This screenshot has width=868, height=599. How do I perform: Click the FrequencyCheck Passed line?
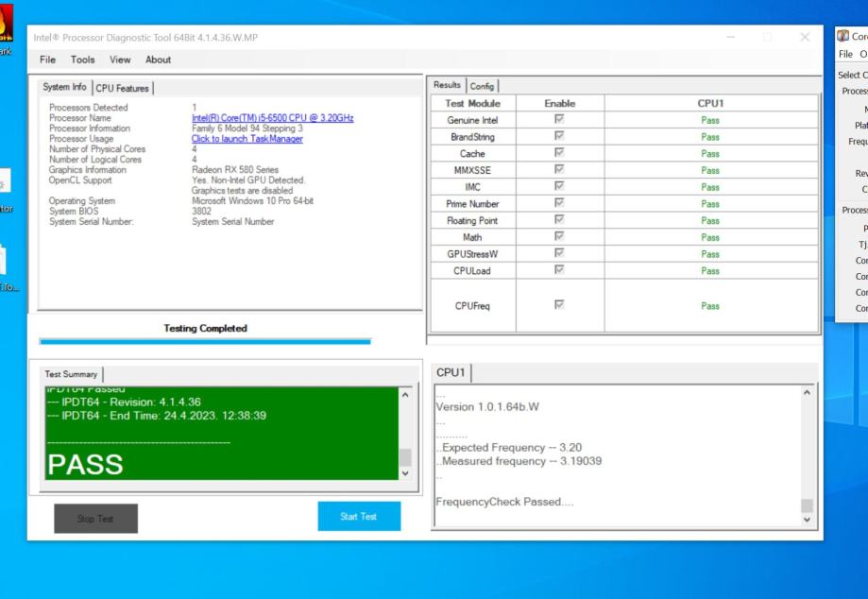click(x=505, y=502)
